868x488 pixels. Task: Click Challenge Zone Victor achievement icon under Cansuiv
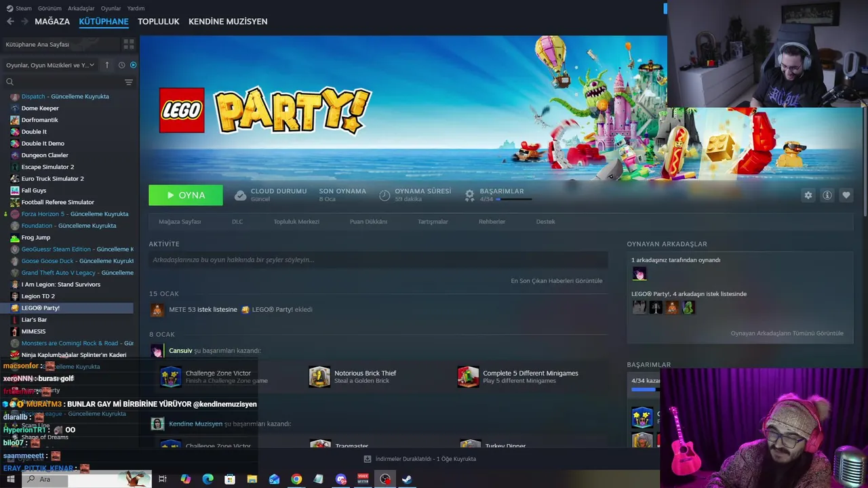(170, 377)
